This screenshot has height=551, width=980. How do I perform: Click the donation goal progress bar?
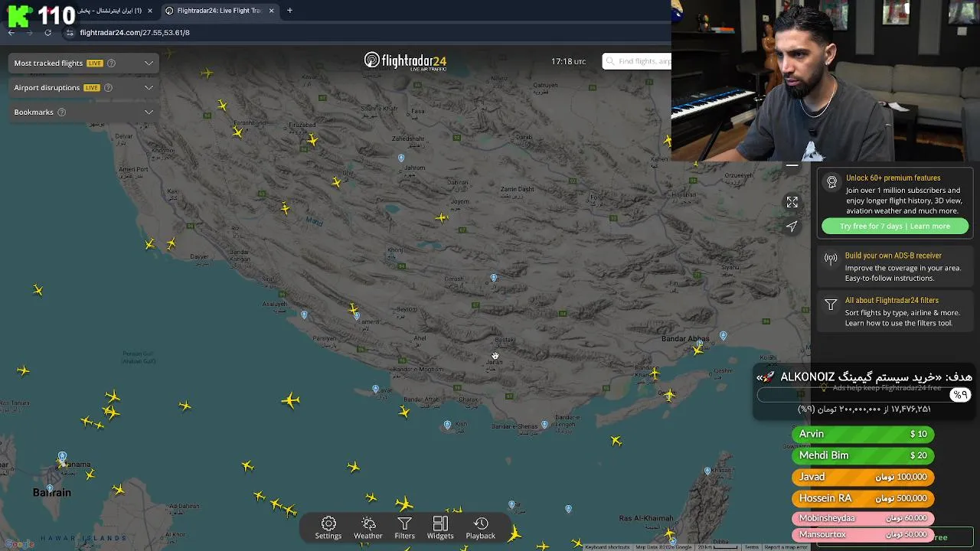coord(864,395)
